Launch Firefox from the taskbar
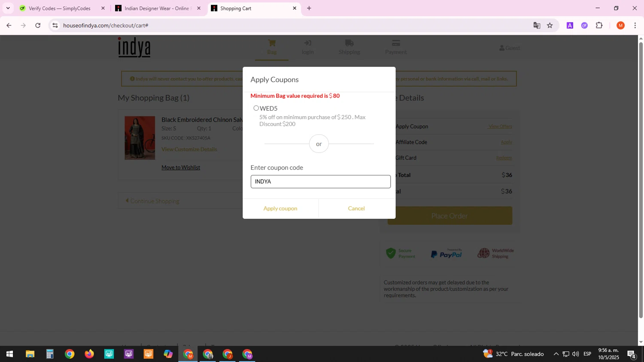Viewport: 644px width, 362px height. coord(89,354)
